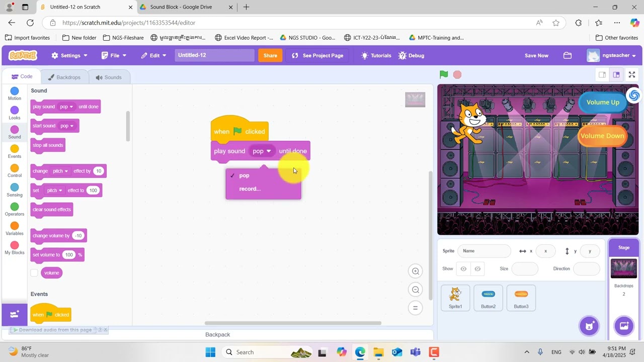The image size is (644, 362).
Task: Choose record... from sound dropdown
Action: tap(264, 189)
